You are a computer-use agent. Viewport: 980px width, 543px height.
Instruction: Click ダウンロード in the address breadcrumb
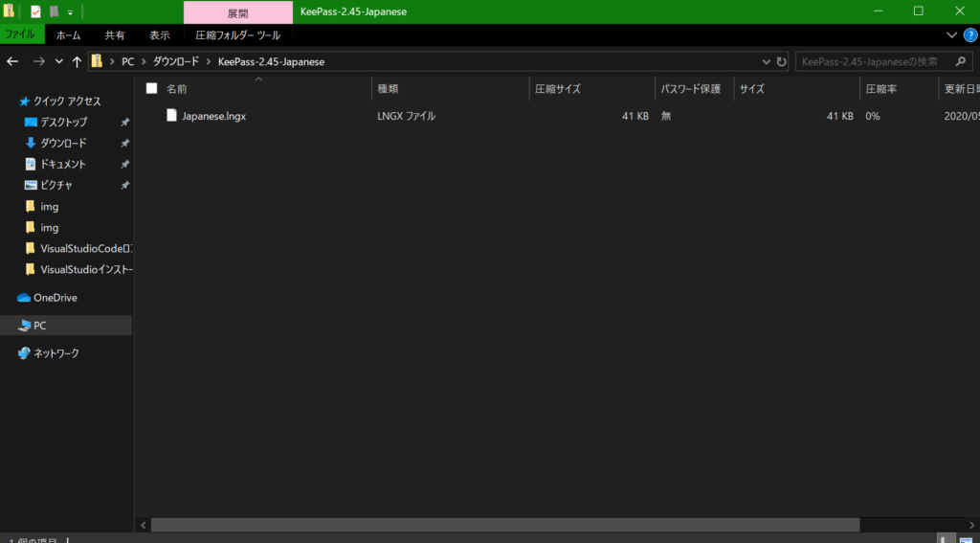tap(176, 61)
